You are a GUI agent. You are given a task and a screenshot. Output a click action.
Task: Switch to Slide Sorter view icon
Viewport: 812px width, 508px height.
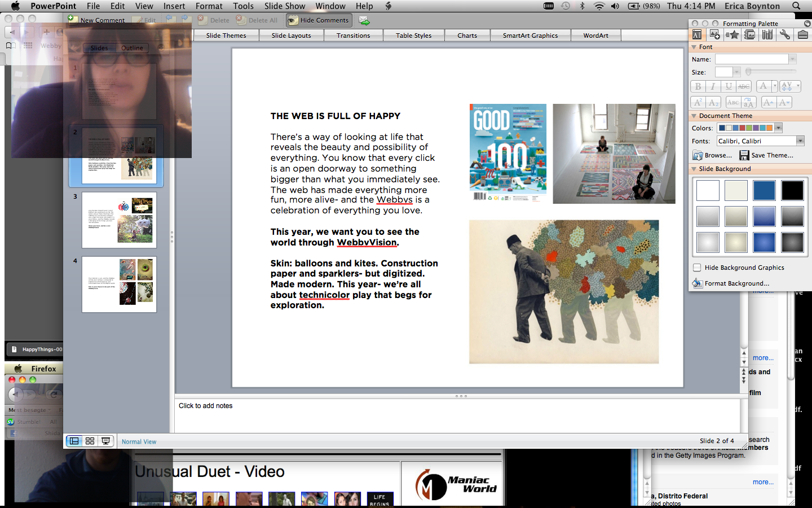pos(90,441)
